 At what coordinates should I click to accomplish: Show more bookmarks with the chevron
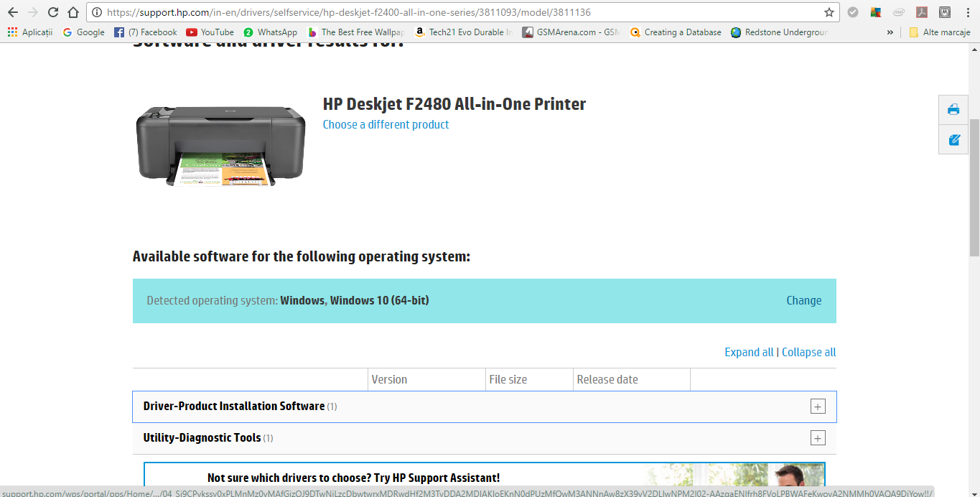(890, 32)
